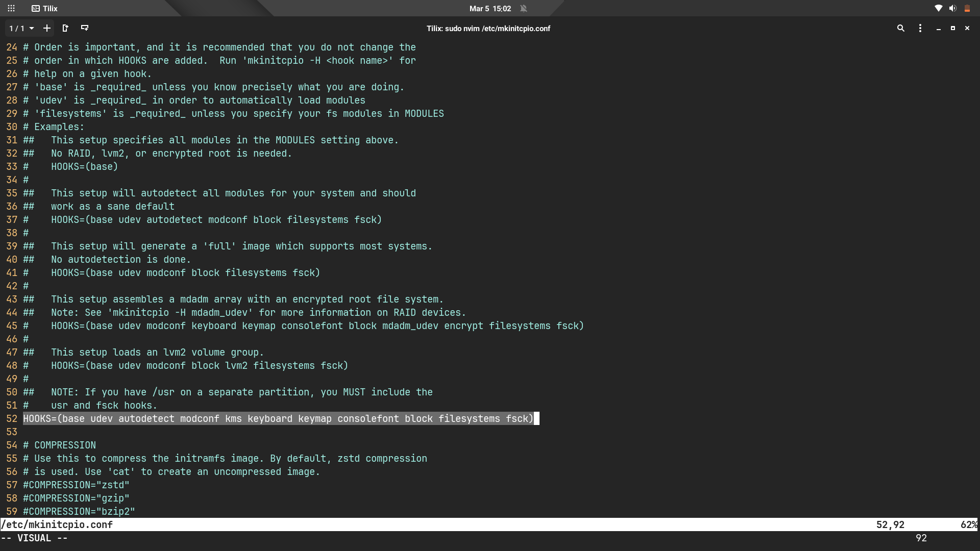Screen dimensions: 980x551
Task: Click the /etc/mkinitcpio.conf status line
Action: (57, 525)
